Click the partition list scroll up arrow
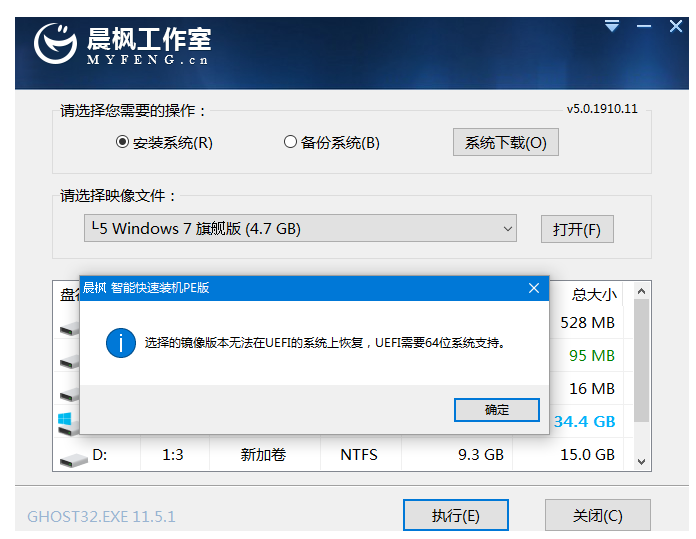The image size is (696, 539). 641,291
